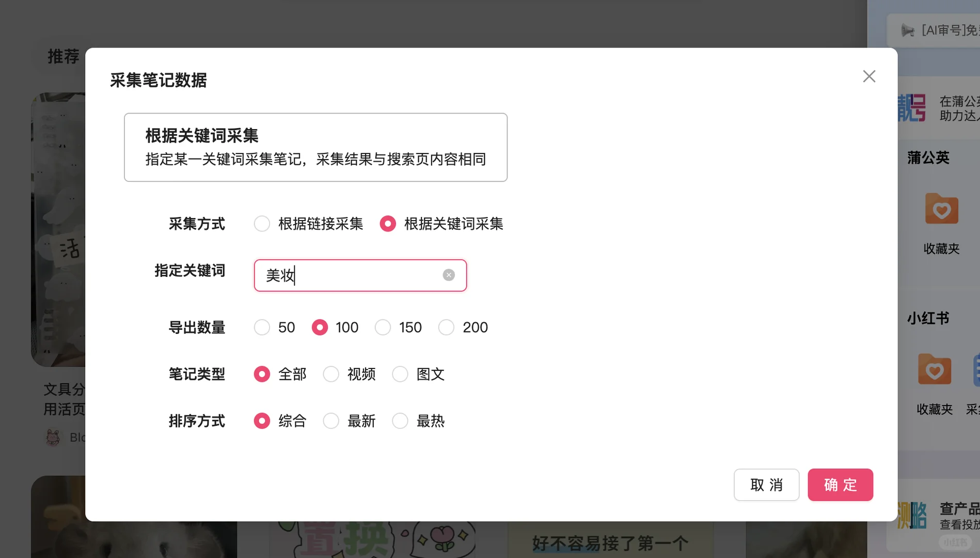This screenshot has width=980, height=558.
Task: Click the AI审号 megaphone announcement icon
Action: click(x=907, y=30)
